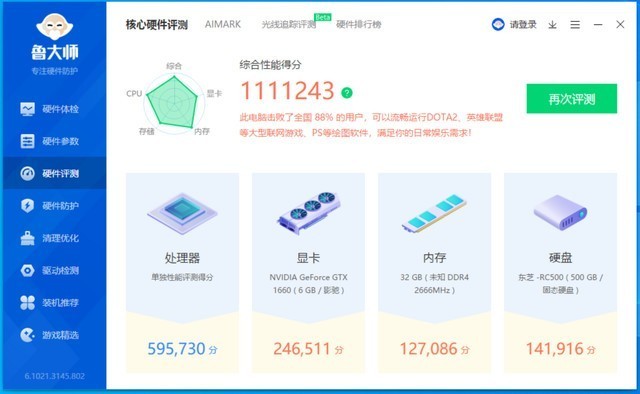Click the total score 1111243
Viewport: 640px width, 394px height.
coord(287,91)
